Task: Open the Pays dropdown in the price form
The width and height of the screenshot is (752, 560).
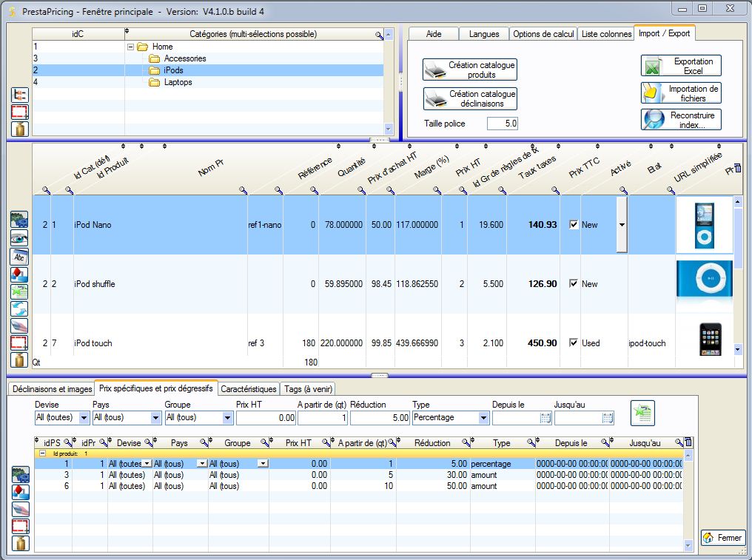Action: (x=155, y=418)
